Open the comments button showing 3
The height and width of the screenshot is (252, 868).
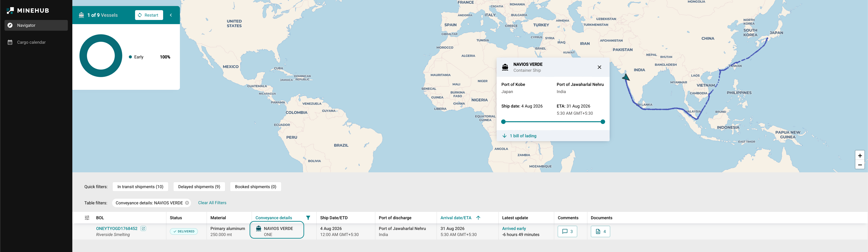coord(567,231)
